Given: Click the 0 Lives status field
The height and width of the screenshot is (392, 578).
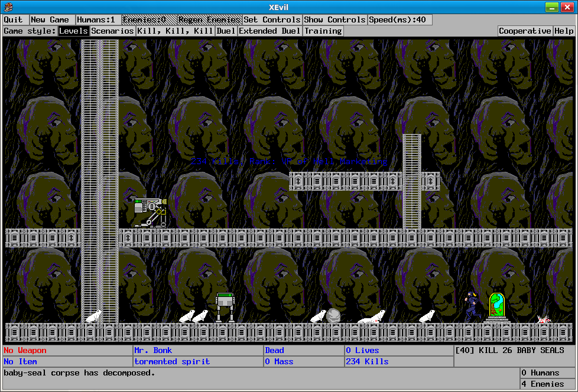Looking at the screenshot, I should tap(399, 351).
